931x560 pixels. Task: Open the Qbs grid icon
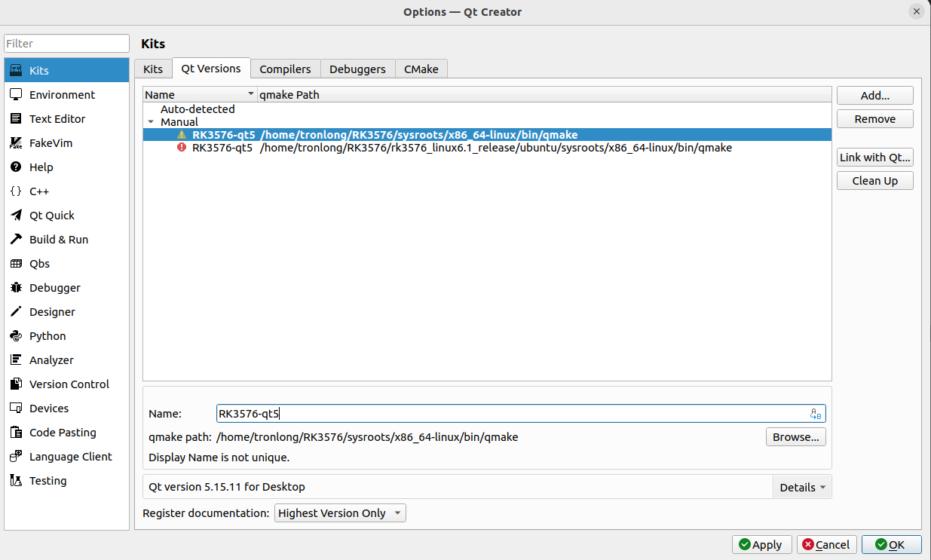(15, 264)
